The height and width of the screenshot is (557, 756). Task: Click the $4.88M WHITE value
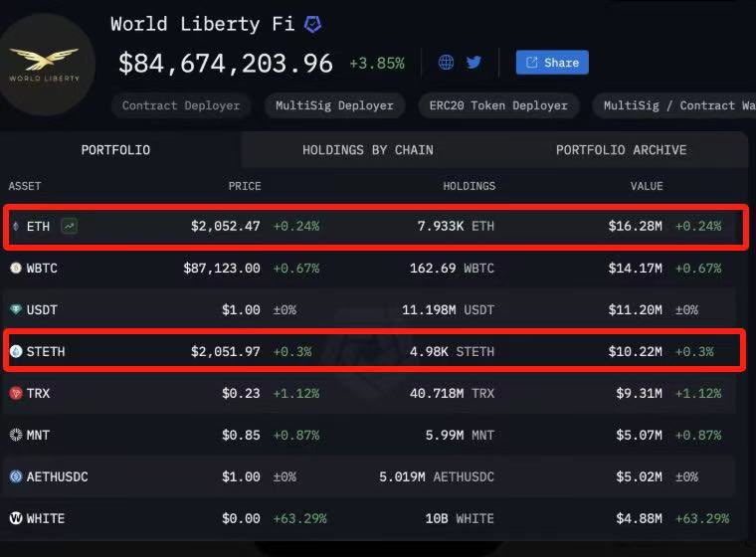[x=640, y=518]
